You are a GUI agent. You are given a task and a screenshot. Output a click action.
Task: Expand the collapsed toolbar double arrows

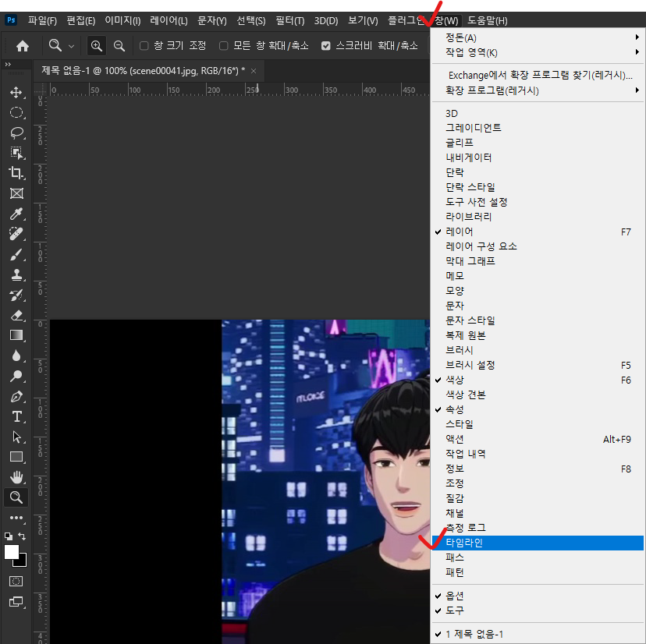pos(8,64)
